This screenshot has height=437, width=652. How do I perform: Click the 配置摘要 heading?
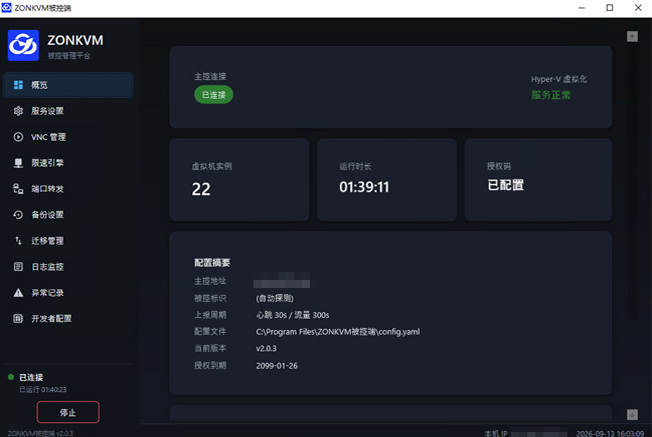click(x=212, y=263)
